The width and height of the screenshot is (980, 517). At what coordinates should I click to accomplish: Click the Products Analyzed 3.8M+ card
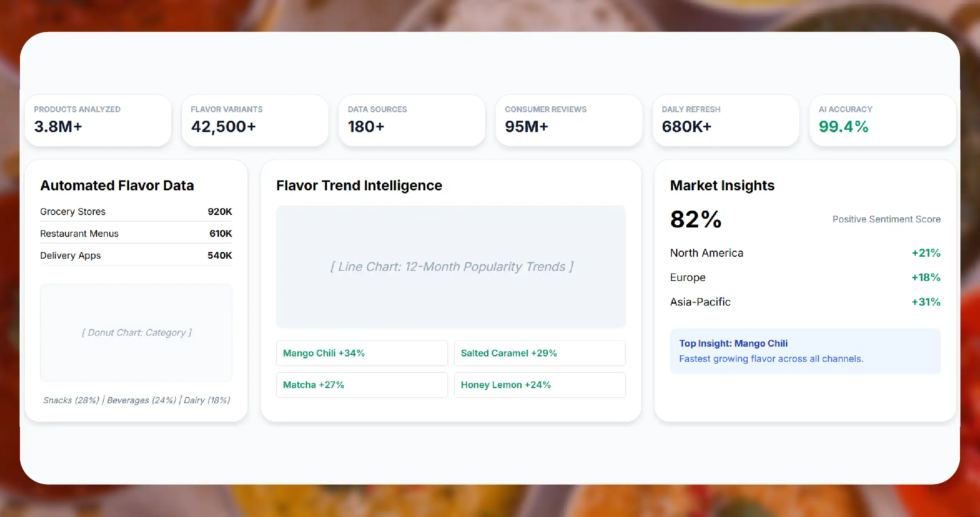[98, 120]
